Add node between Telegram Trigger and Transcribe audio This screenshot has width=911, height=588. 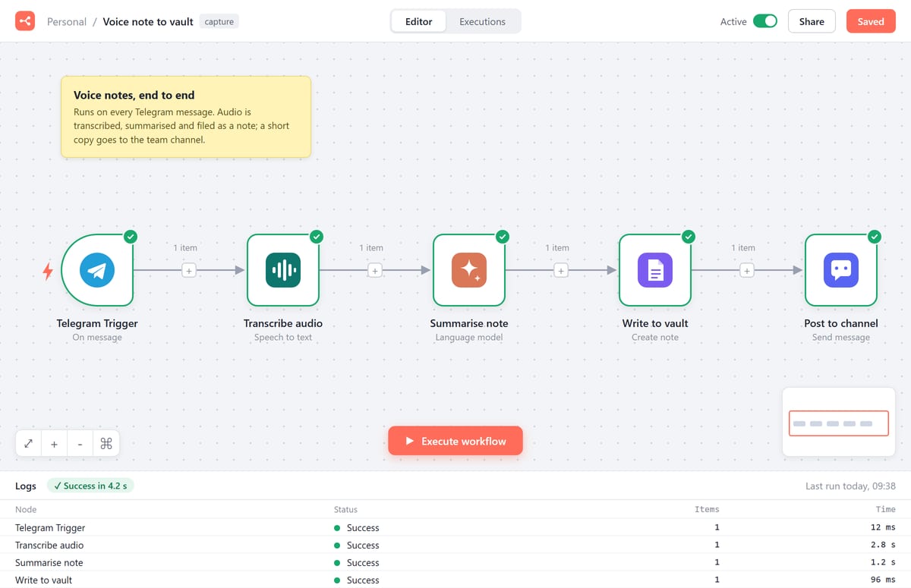click(x=188, y=270)
